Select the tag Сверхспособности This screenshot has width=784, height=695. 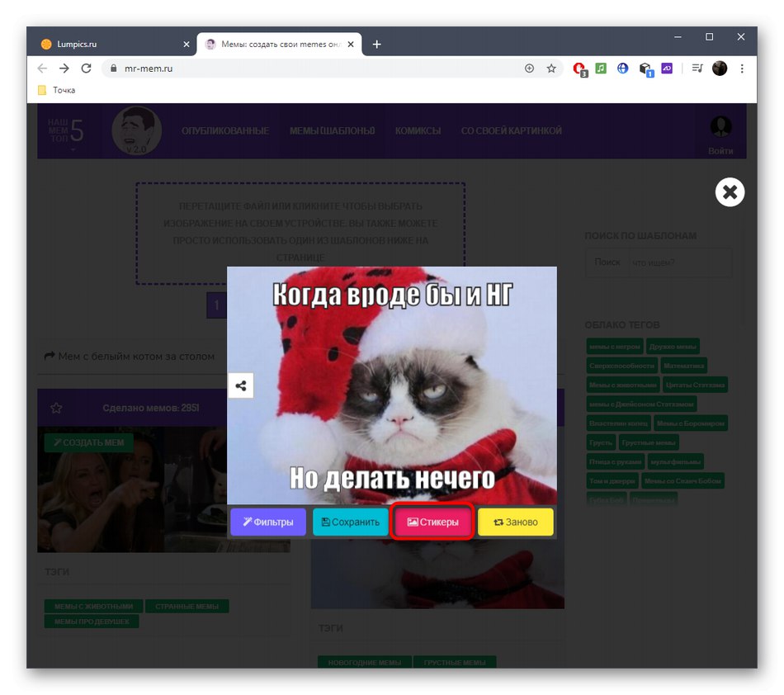621,366
